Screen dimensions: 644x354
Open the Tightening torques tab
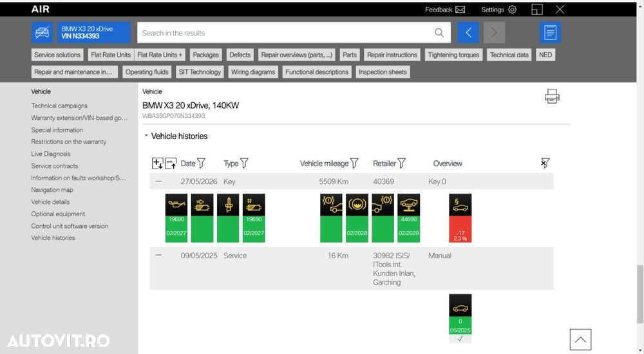click(453, 55)
